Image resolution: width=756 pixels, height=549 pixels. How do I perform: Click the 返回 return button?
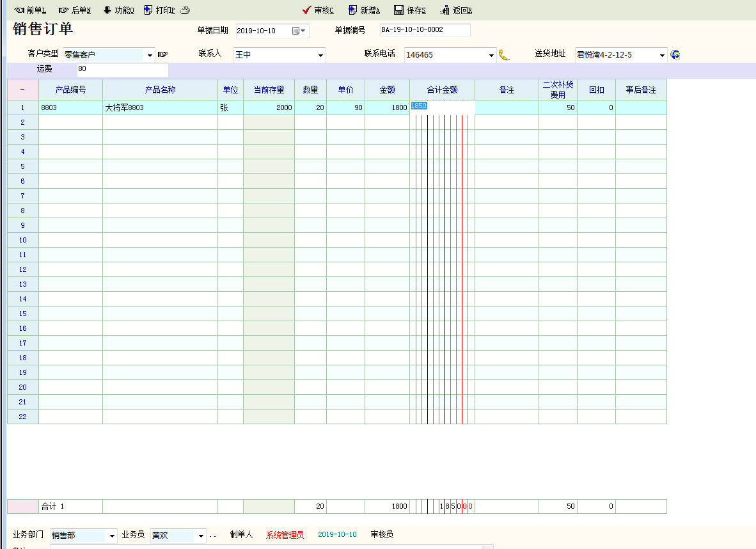pyautogui.click(x=456, y=10)
